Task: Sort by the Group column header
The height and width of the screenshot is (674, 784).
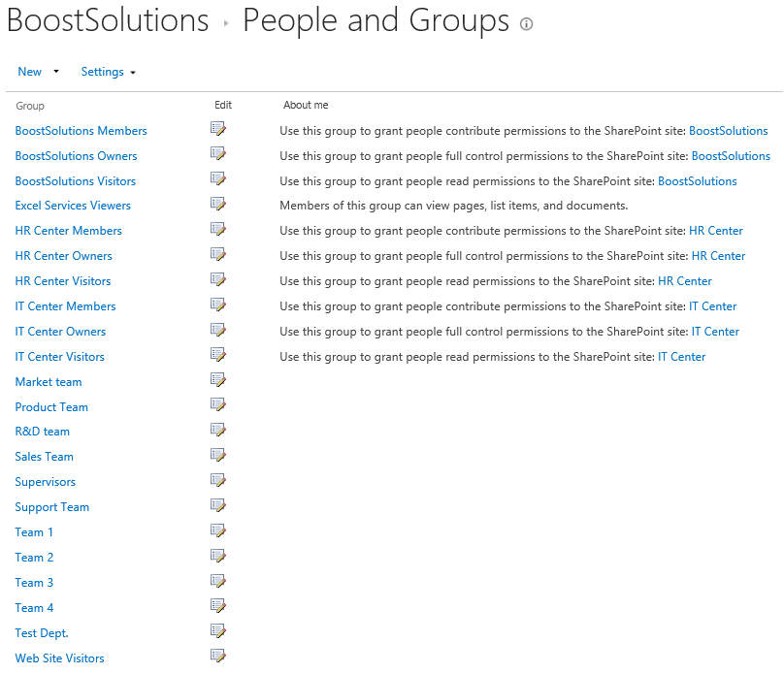Action: click(30, 106)
